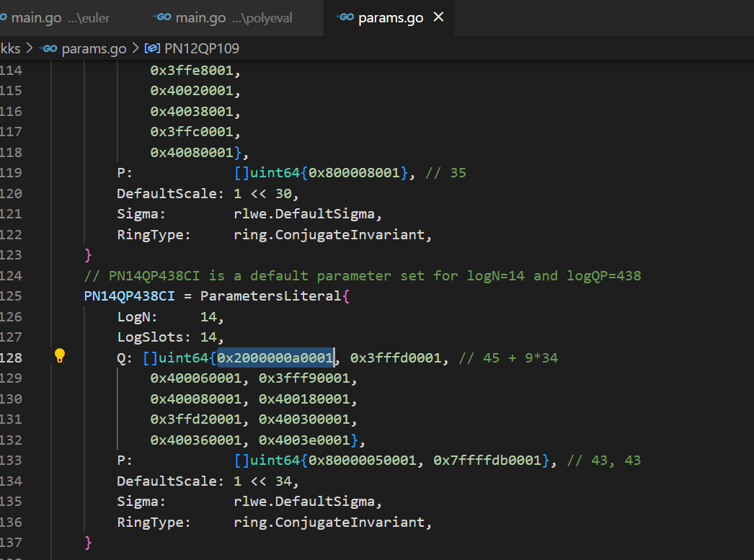Click 0x3ffe8001 on line 114
754x560 pixels.
pos(192,71)
